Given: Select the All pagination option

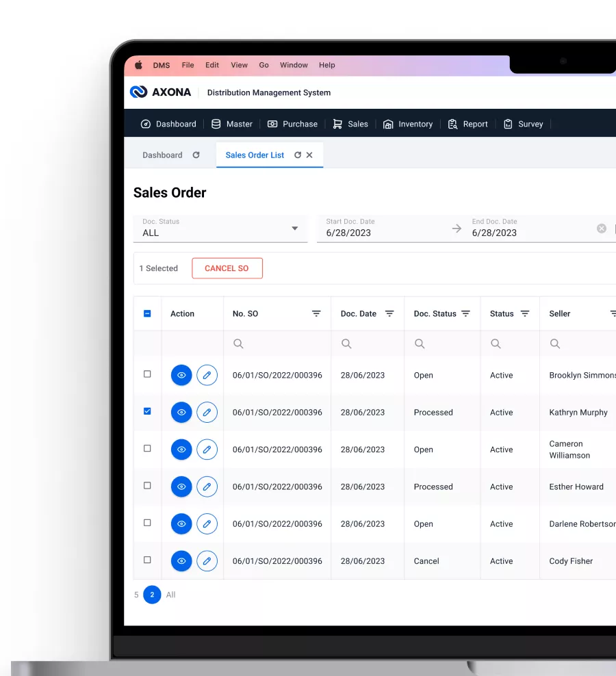Looking at the screenshot, I should click(x=170, y=595).
